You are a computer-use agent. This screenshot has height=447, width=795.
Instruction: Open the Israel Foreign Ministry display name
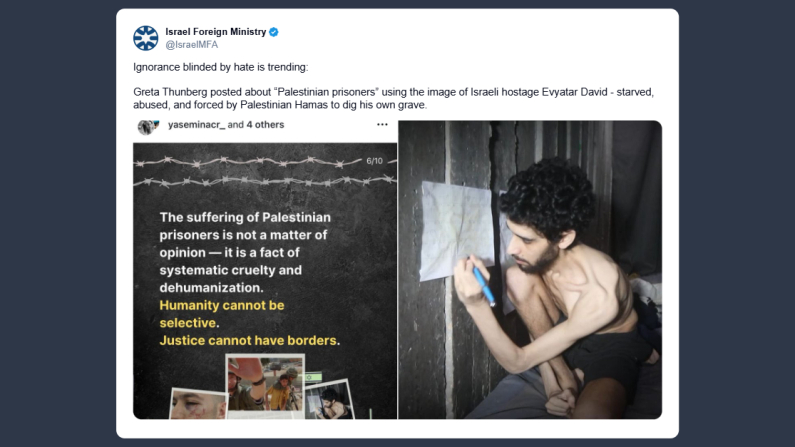click(215, 32)
